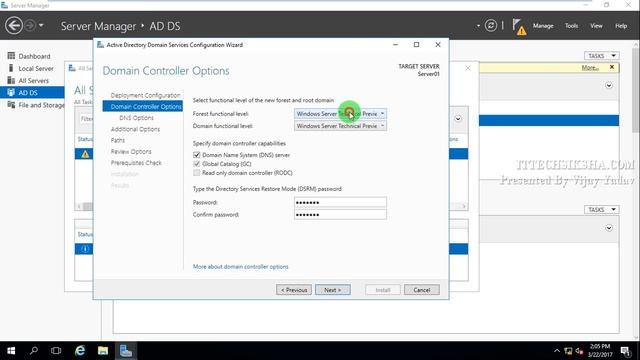This screenshot has width=640, height=360.
Task: Go to Prerequisites Check step
Action: tap(136, 163)
